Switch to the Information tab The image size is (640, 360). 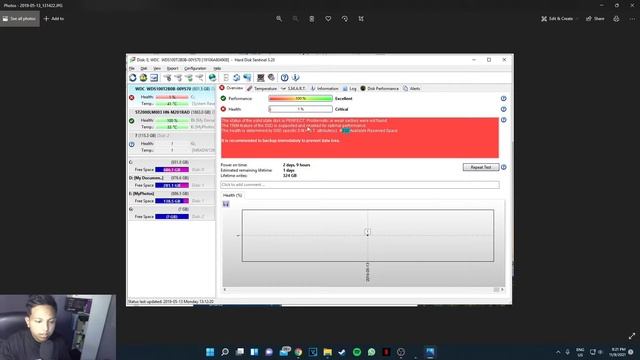coord(324,89)
